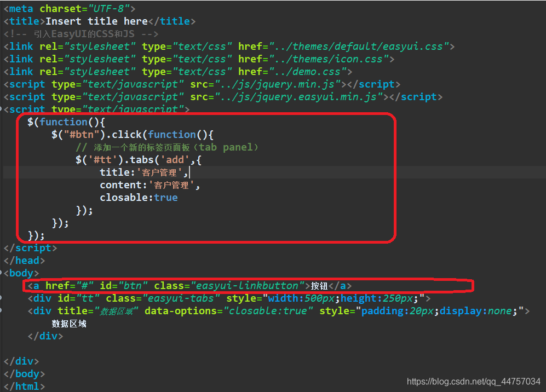This screenshot has height=392, width=546.
Task: Click the comment '引入EasyUI的CSS和JS'
Action: pyautogui.click(x=84, y=34)
